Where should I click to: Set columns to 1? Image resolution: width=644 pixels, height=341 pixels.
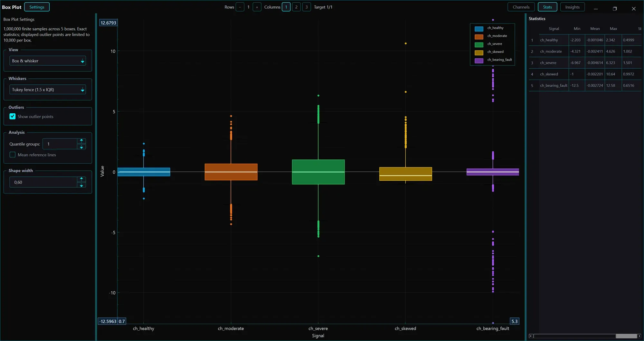(286, 7)
